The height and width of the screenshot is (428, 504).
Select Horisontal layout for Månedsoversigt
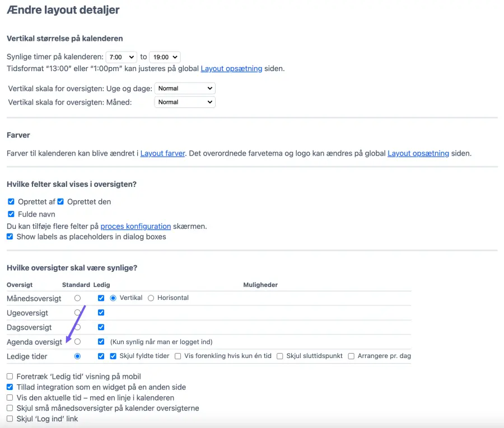point(151,298)
